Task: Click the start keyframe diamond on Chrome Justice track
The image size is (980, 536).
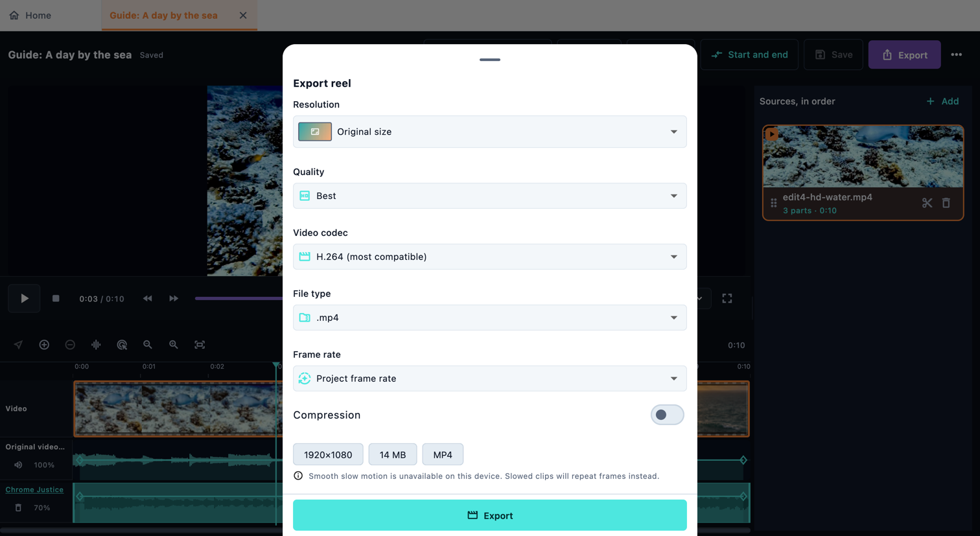Action: [80, 497]
